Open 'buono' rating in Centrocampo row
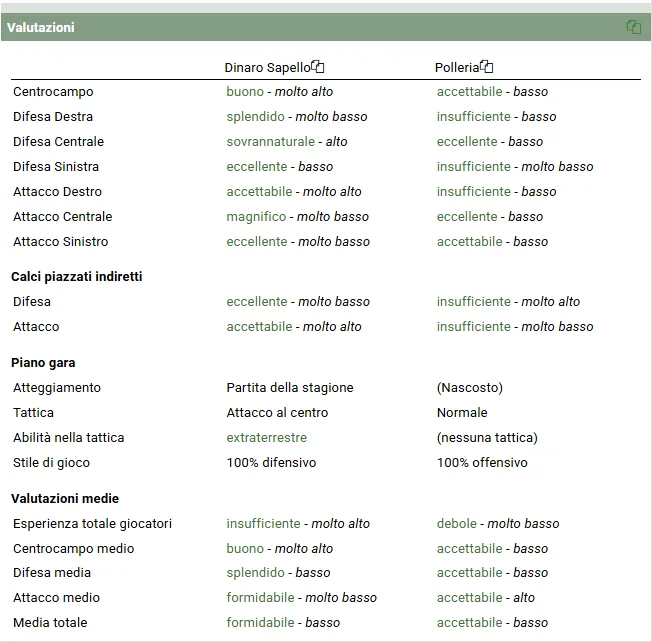 (245, 92)
